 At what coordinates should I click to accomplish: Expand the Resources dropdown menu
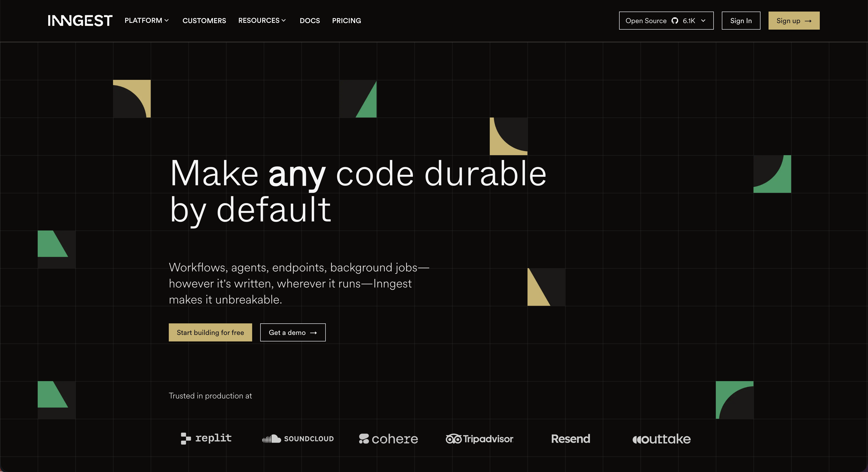click(x=262, y=21)
